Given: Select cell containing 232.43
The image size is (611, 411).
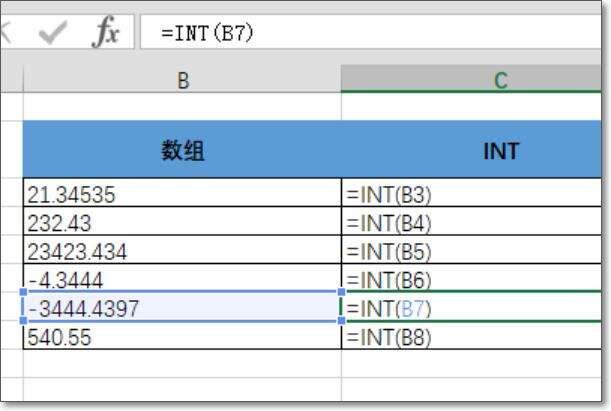Looking at the screenshot, I should [x=182, y=221].
